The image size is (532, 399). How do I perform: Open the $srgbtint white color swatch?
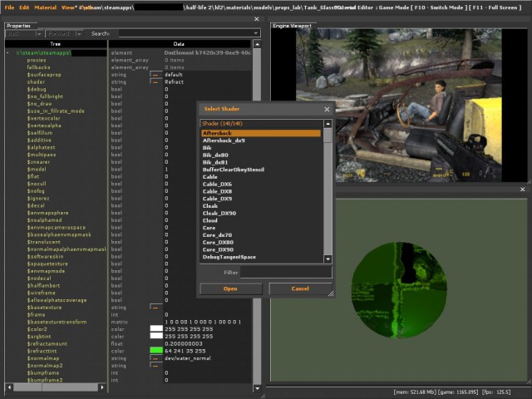pos(156,336)
